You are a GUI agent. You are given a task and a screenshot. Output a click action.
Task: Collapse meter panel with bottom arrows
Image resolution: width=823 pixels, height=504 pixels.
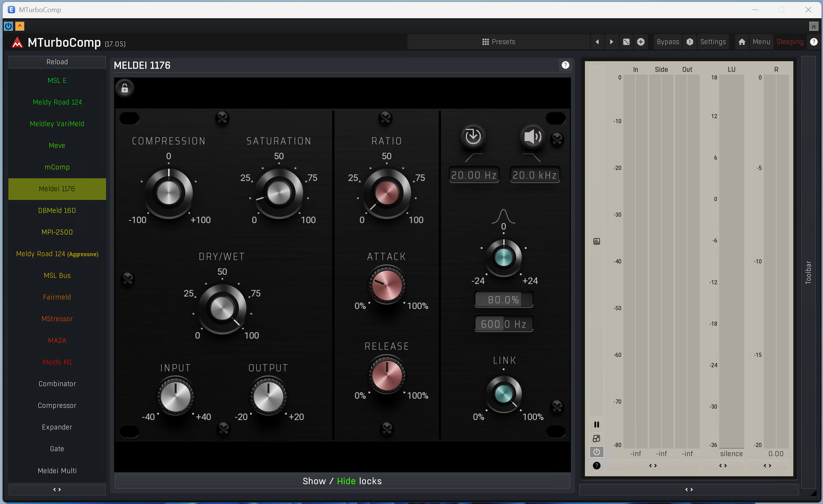(x=689, y=490)
